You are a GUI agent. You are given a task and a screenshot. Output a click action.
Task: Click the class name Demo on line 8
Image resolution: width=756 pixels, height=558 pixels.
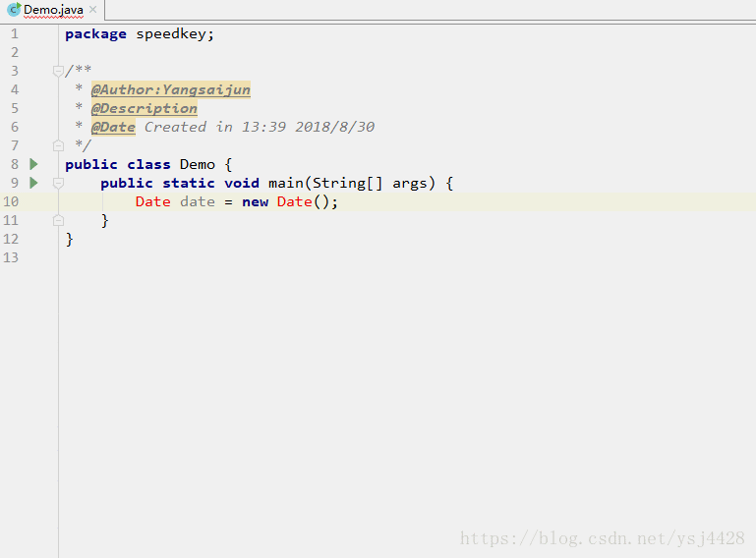[198, 164]
